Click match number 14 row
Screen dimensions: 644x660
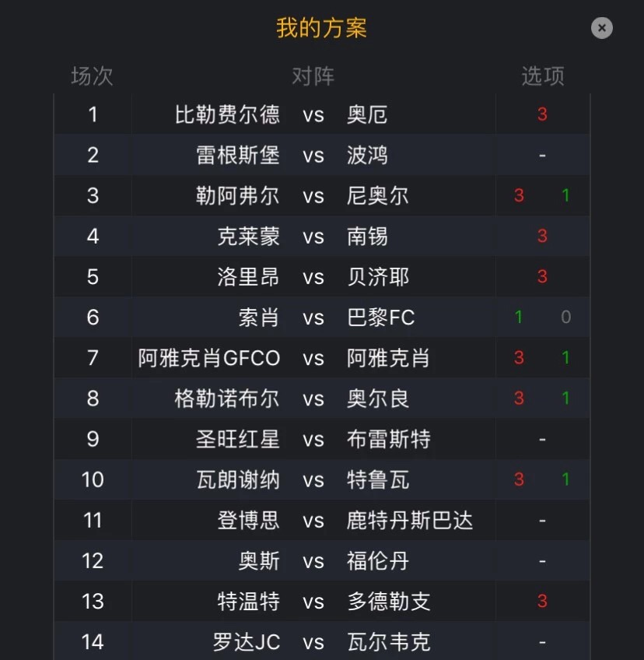[x=322, y=641]
